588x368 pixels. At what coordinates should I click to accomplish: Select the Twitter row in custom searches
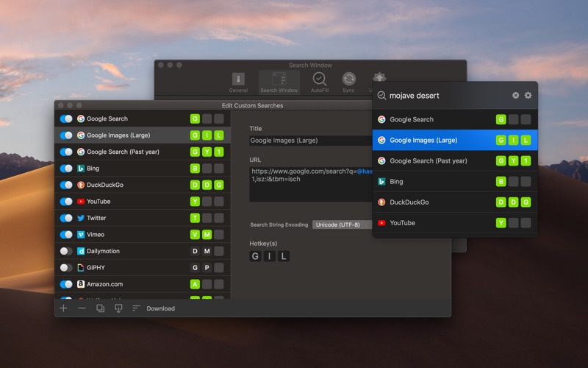point(143,218)
